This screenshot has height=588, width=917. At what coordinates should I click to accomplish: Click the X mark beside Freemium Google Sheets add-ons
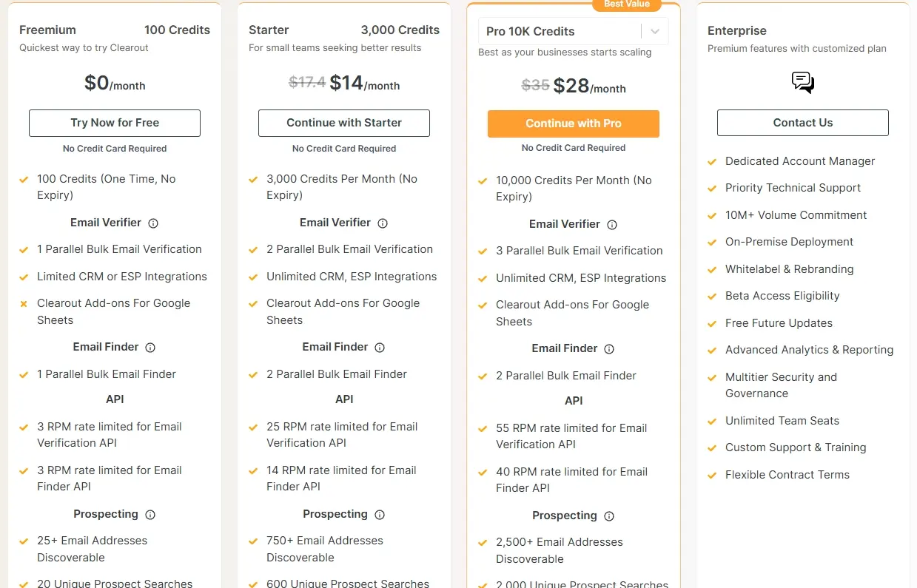pos(24,303)
